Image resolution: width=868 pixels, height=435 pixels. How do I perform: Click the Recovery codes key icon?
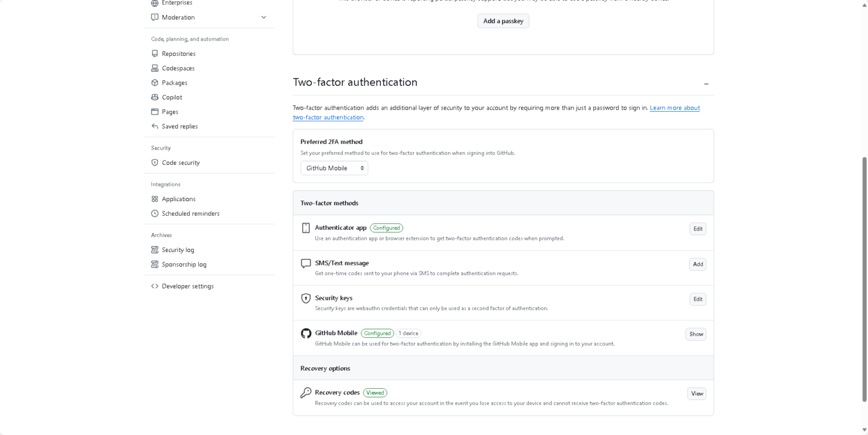click(306, 393)
